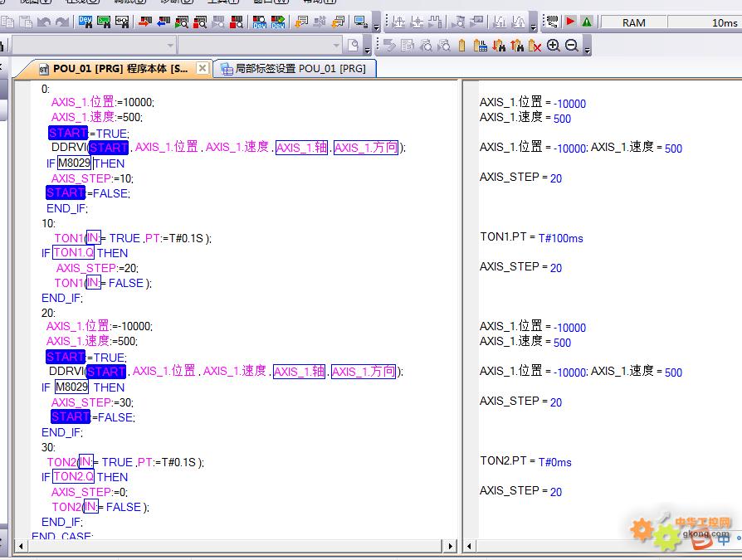This screenshot has height=560, width=742.
Task: Click the RAM status field
Action: pos(633,22)
